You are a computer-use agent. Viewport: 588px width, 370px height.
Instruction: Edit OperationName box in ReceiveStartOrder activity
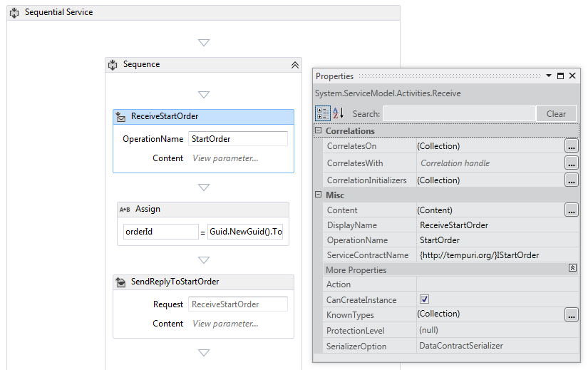[238, 139]
